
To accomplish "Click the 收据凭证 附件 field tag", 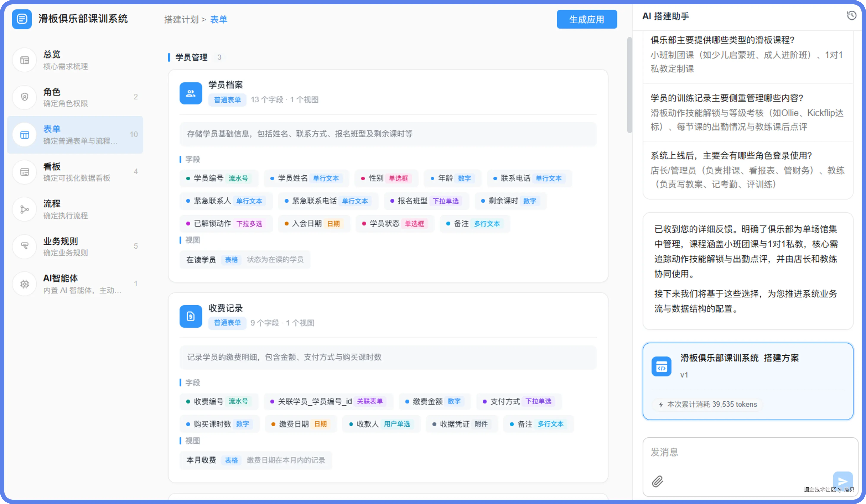I will coord(462,424).
